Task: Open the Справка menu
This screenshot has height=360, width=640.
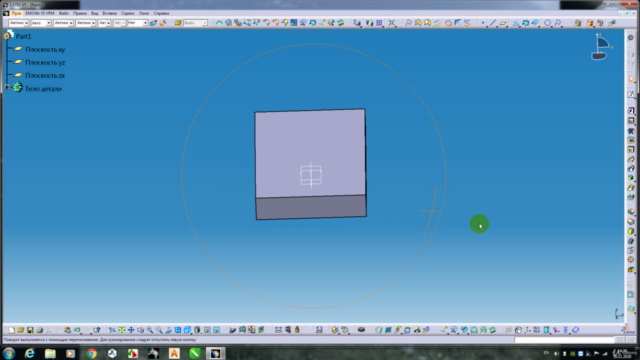Action: (x=161, y=13)
